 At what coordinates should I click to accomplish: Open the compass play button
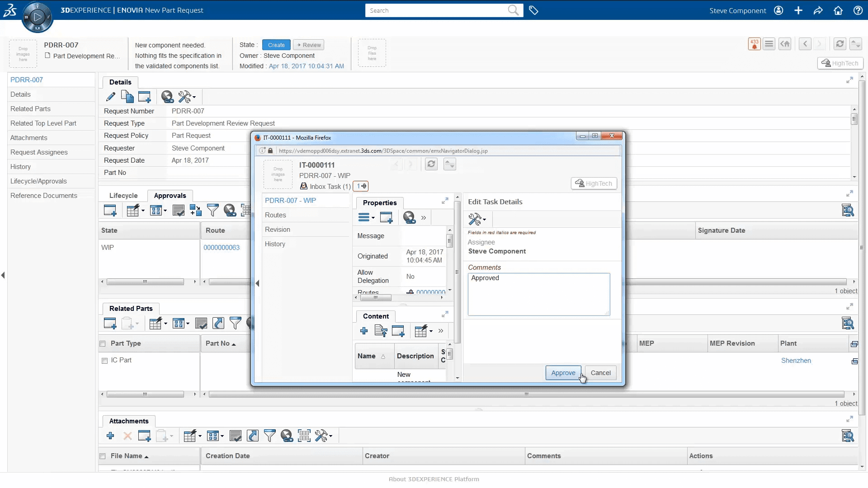(38, 17)
